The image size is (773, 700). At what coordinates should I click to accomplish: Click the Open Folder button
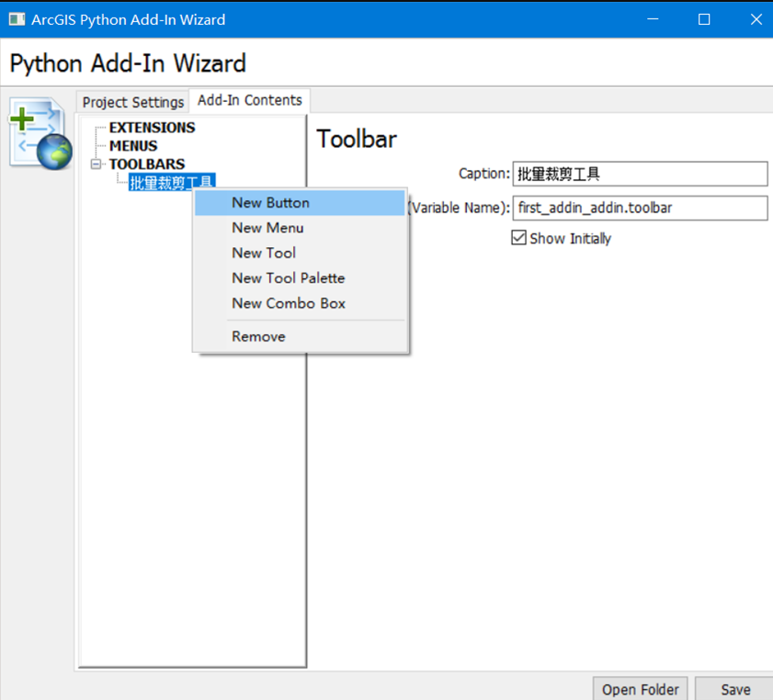coord(640,689)
